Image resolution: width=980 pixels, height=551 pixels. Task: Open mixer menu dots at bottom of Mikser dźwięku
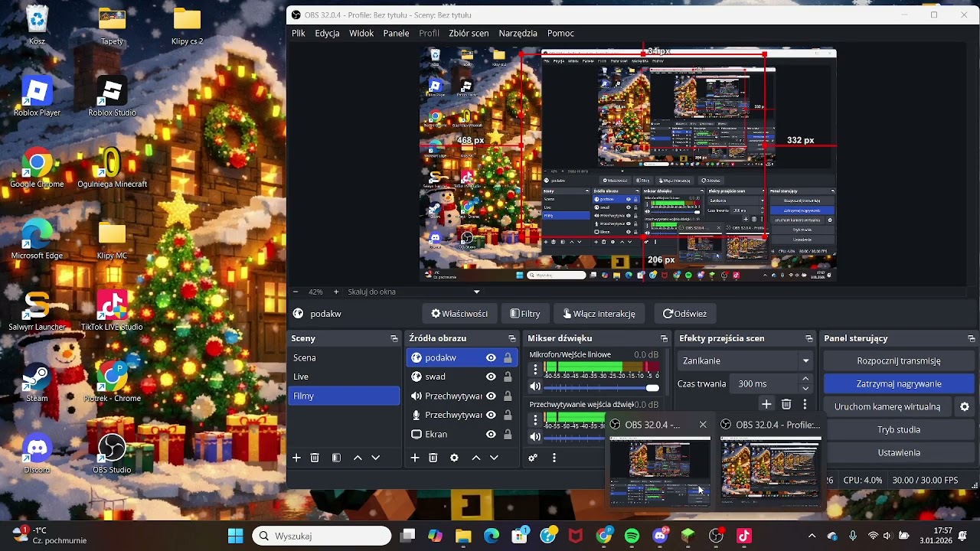pyautogui.click(x=554, y=458)
